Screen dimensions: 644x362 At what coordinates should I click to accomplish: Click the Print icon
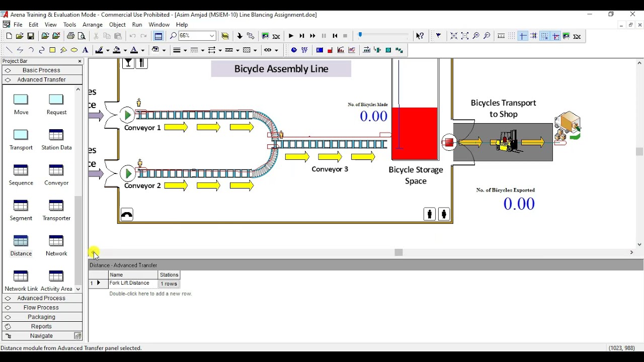coord(70,36)
